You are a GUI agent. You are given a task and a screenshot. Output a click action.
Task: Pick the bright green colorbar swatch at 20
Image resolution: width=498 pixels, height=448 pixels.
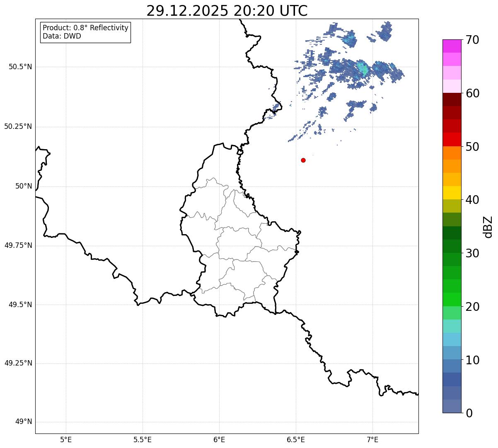[452, 300]
